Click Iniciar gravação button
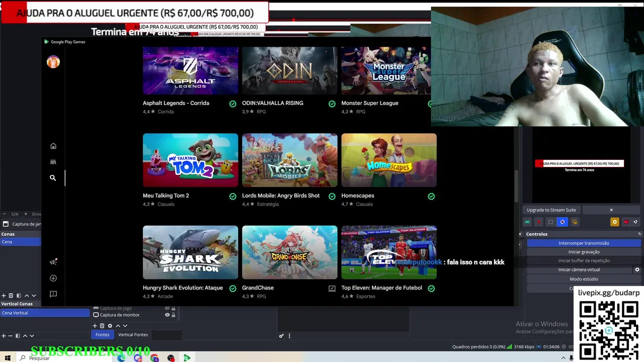 584,252
